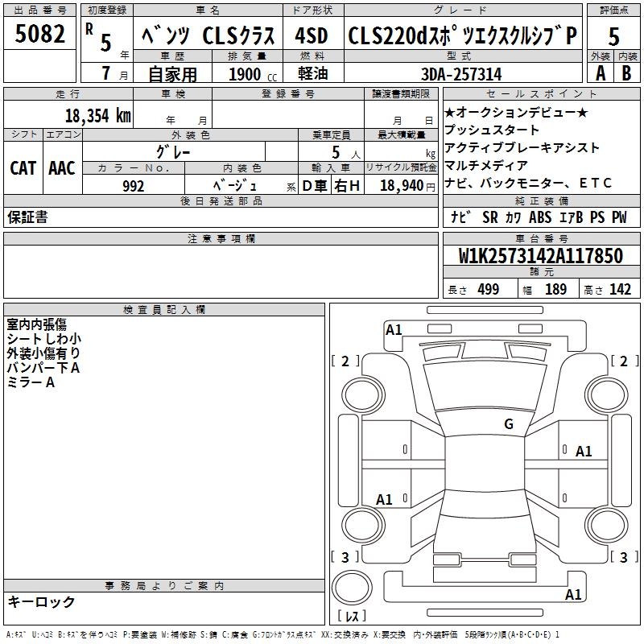This screenshot has width=644, height=644.
Task: Click the G windshield mark on car diagram
Action: pos(508,424)
